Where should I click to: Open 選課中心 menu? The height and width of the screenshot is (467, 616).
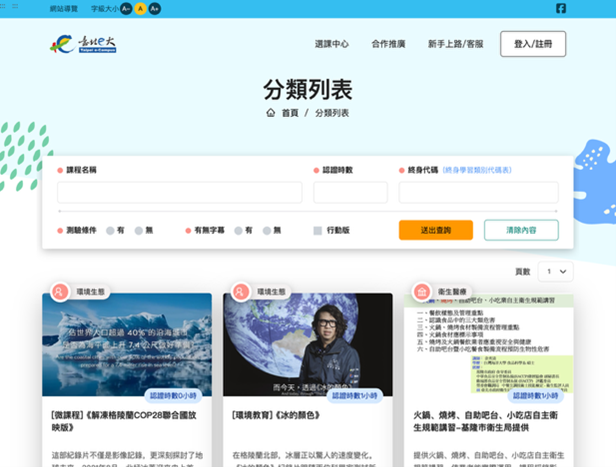coord(332,44)
